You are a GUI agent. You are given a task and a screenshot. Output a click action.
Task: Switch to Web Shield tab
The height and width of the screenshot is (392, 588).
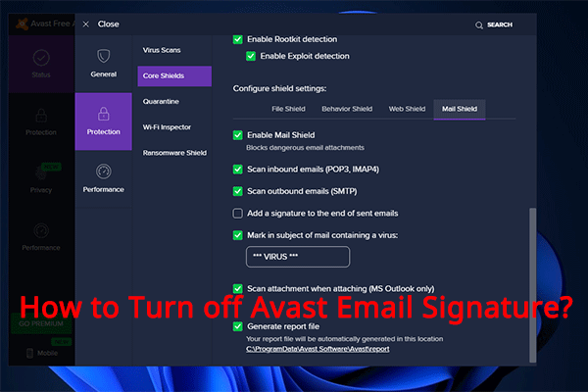[407, 109]
